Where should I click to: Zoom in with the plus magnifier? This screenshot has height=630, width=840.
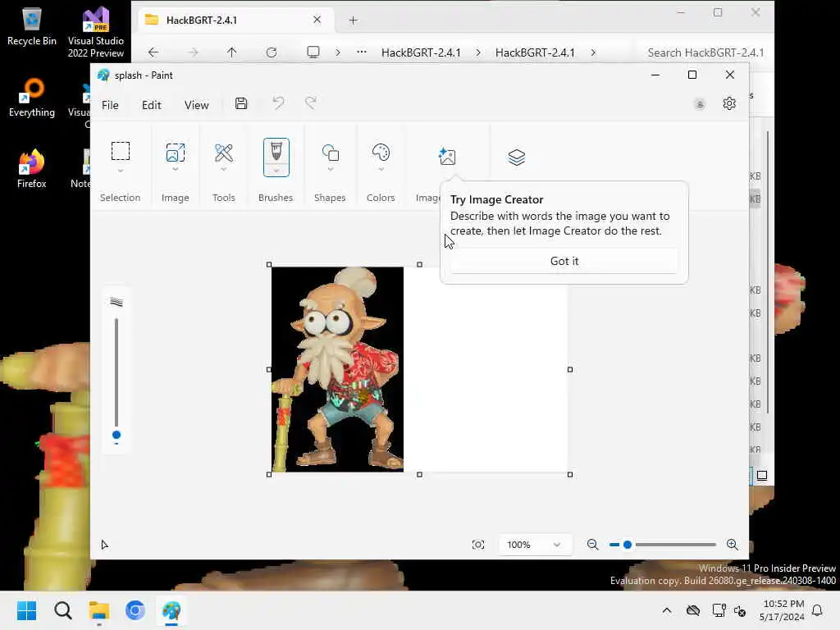[733, 545]
